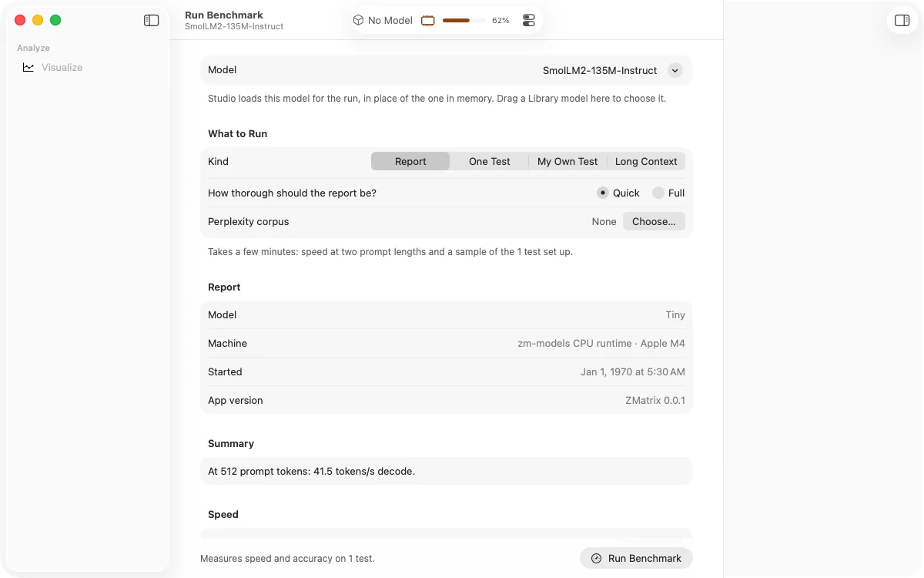
Task: Click the Run Benchmark window title
Action: (224, 15)
